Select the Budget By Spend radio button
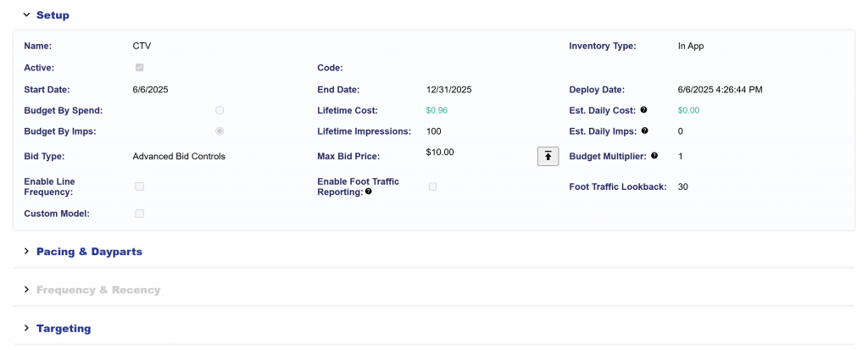This screenshot has height=350, width=868. point(220,110)
